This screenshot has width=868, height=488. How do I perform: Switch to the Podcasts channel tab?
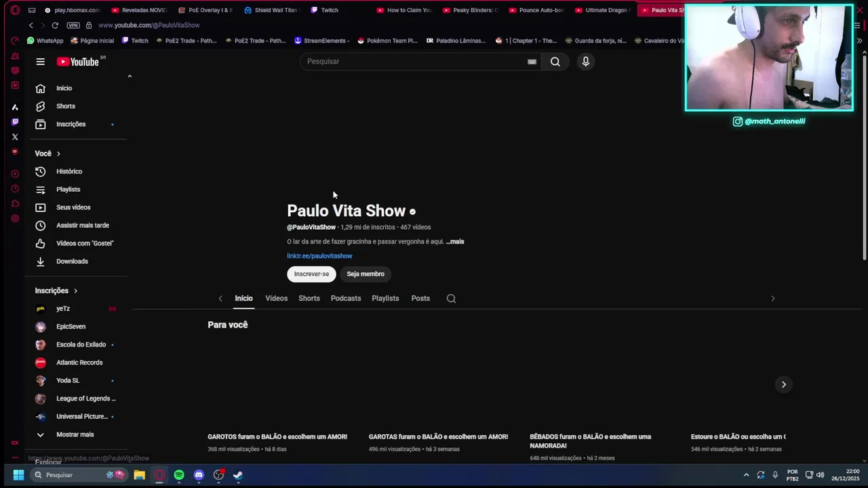pyautogui.click(x=346, y=298)
